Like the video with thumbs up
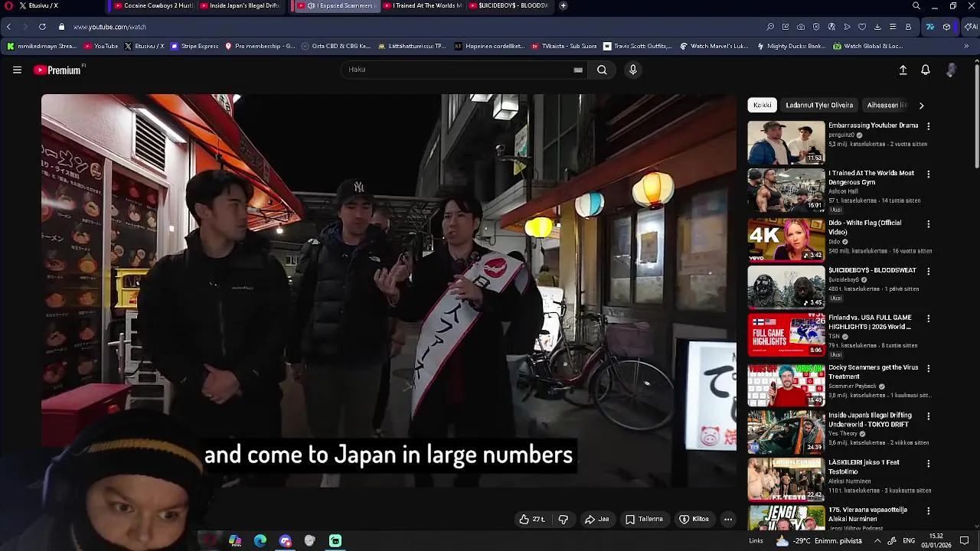Screen dimensions: 980x551 click(x=531, y=519)
